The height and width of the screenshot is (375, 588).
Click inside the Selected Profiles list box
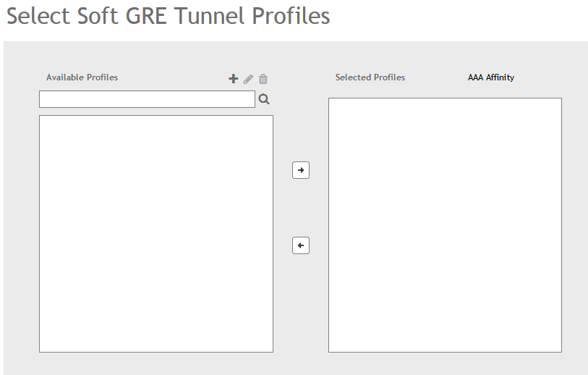[x=445, y=224]
